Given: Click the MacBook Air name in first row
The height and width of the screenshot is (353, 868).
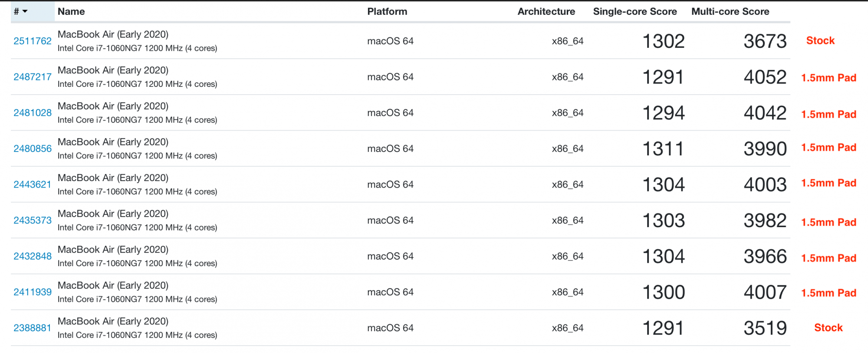Looking at the screenshot, I should coord(113,34).
